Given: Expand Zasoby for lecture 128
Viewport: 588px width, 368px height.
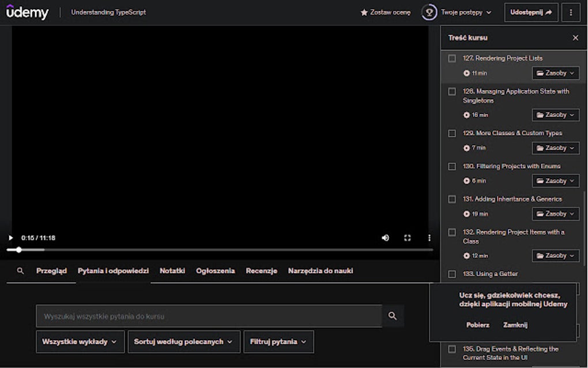Looking at the screenshot, I should pyautogui.click(x=555, y=115).
